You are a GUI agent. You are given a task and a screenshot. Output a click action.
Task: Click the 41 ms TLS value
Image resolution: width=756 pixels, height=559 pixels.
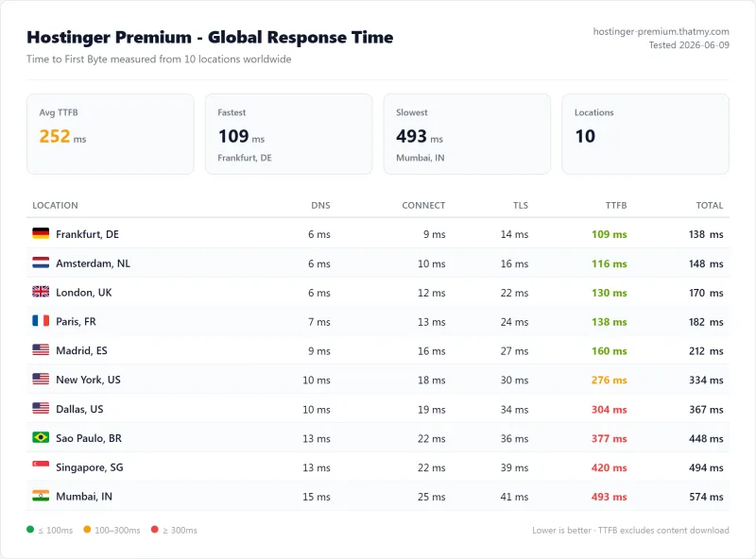pyautogui.click(x=514, y=497)
